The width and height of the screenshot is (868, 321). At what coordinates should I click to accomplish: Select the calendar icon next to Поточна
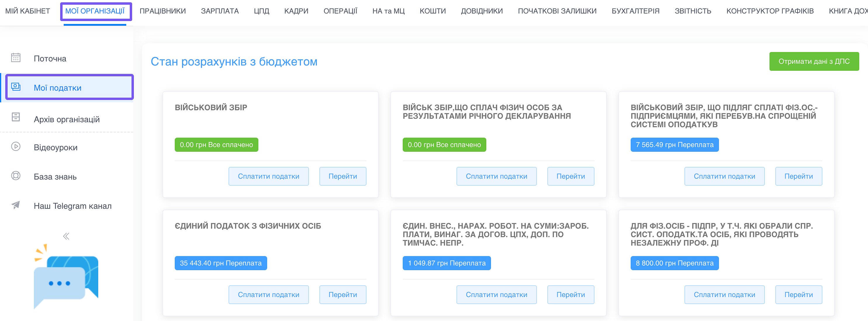(x=15, y=58)
